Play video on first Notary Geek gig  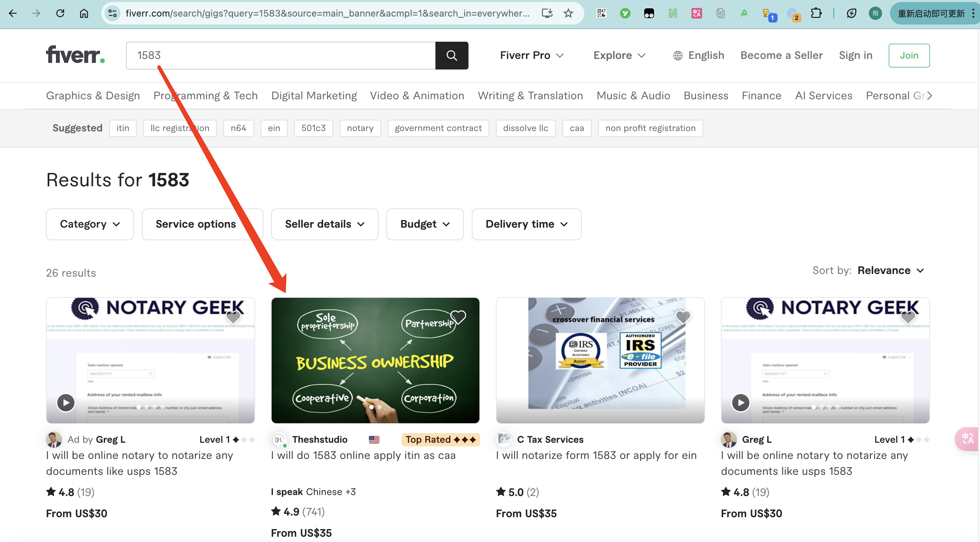tap(66, 402)
